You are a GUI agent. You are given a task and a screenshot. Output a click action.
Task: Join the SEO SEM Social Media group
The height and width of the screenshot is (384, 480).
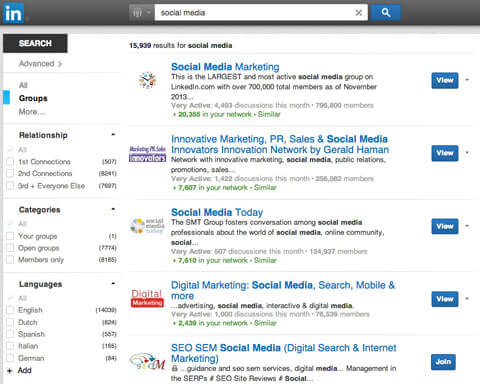point(443,362)
